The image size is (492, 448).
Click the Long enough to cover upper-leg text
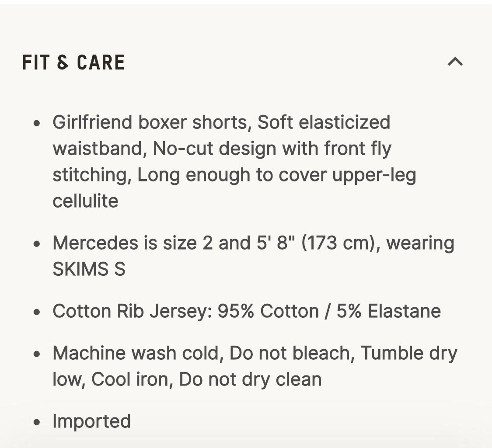276,175
